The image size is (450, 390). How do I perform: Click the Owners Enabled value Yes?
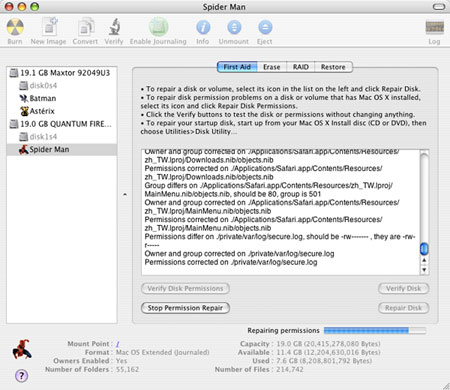[x=121, y=361]
